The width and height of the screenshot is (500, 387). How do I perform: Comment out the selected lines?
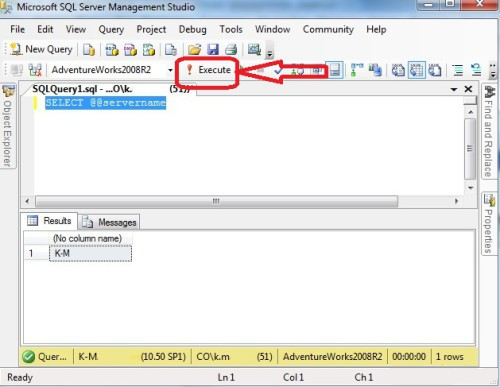point(458,70)
